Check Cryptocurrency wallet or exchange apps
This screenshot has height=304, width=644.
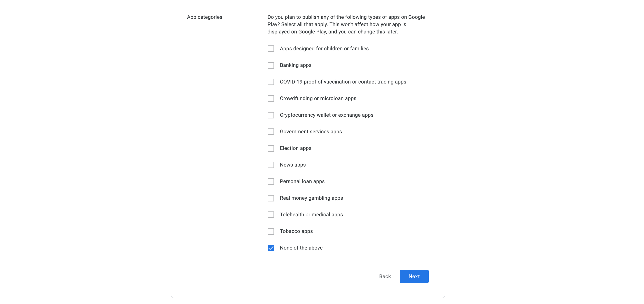pos(271,115)
